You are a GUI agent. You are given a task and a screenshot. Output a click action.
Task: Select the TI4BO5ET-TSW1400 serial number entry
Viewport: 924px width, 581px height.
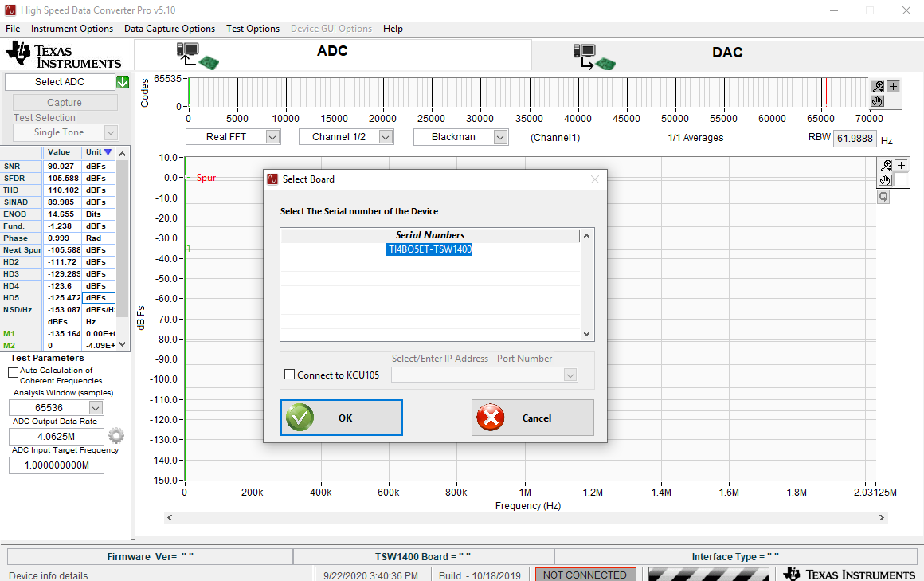click(429, 249)
